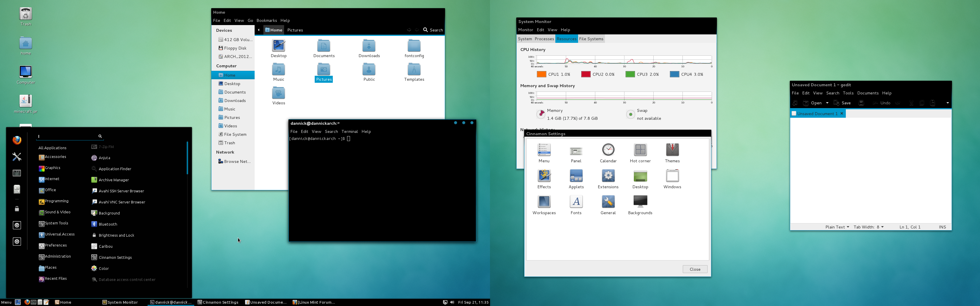Close the Cinnamon Settings window with Close button
980x306 pixels.
click(x=695, y=269)
